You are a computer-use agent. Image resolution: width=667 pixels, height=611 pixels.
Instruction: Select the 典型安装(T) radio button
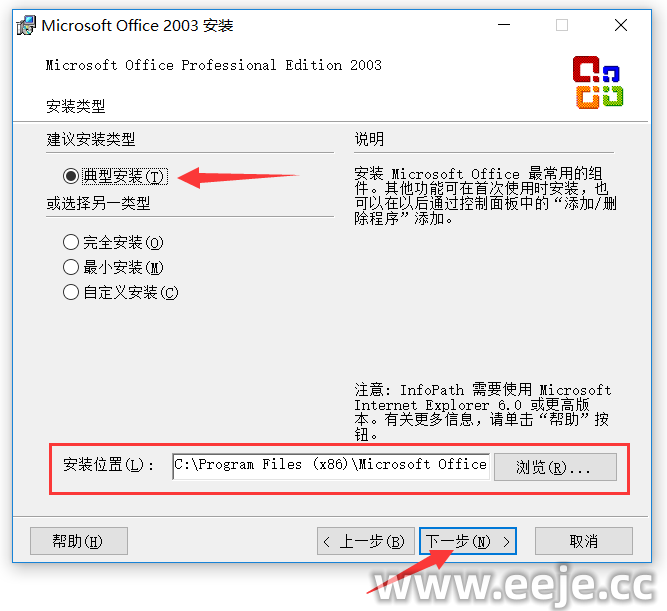click(71, 176)
